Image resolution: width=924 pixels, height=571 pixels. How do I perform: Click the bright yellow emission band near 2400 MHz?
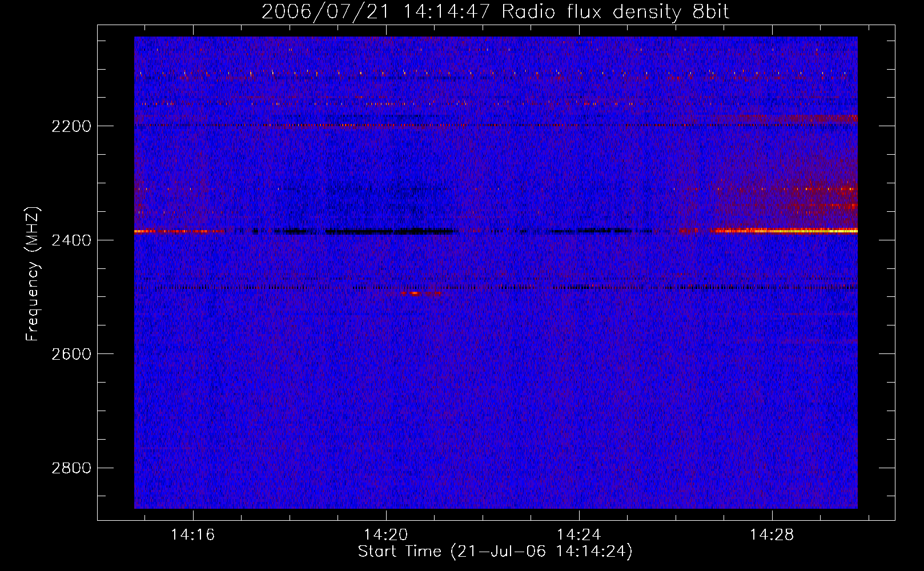pos(784,231)
